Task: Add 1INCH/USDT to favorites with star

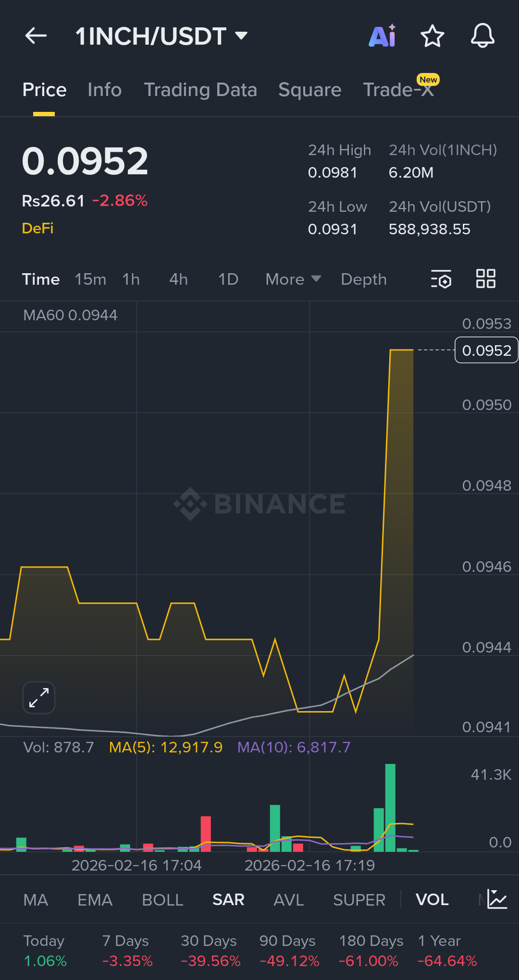Action: pos(432,36)
